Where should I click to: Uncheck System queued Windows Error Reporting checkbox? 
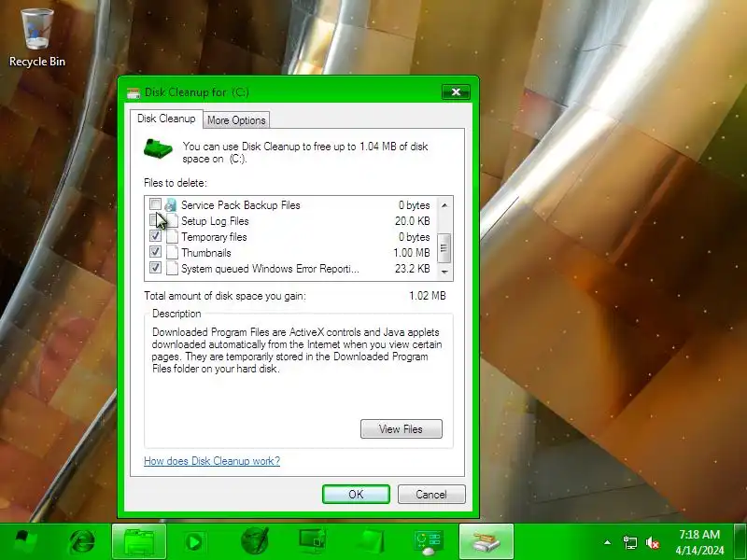click(155, 267)
